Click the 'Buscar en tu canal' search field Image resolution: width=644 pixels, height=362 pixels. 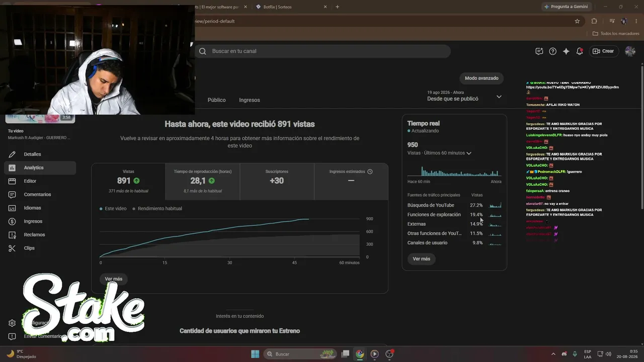(x=323, y=51)
